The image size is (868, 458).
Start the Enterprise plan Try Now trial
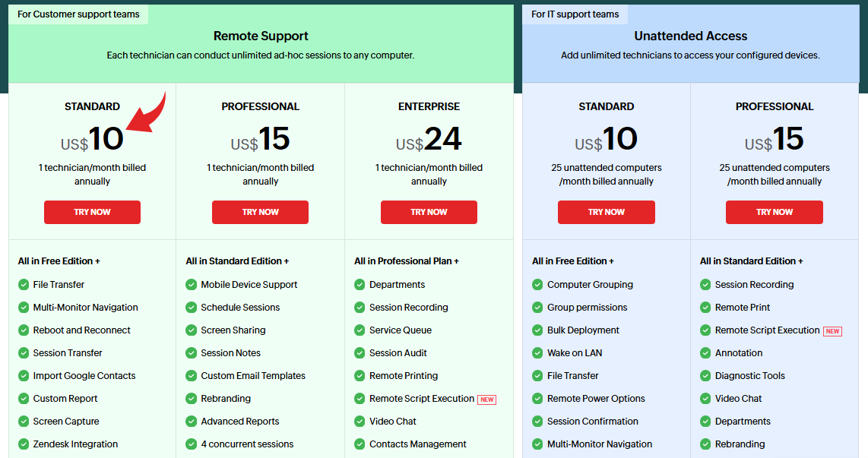click(429, 212)
